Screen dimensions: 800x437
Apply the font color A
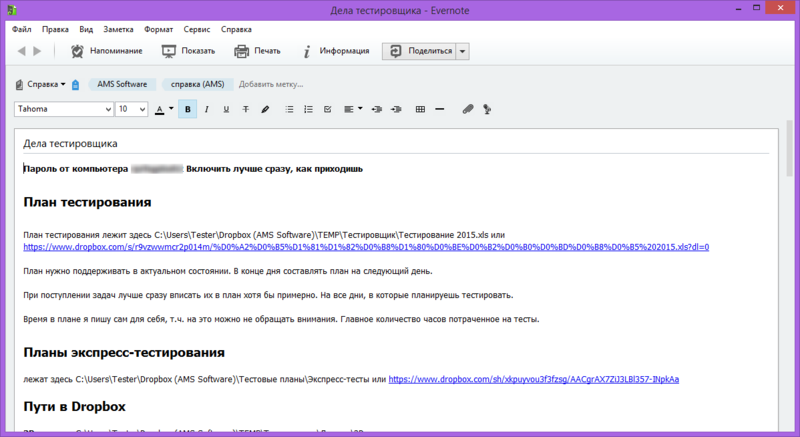(160, 109)
